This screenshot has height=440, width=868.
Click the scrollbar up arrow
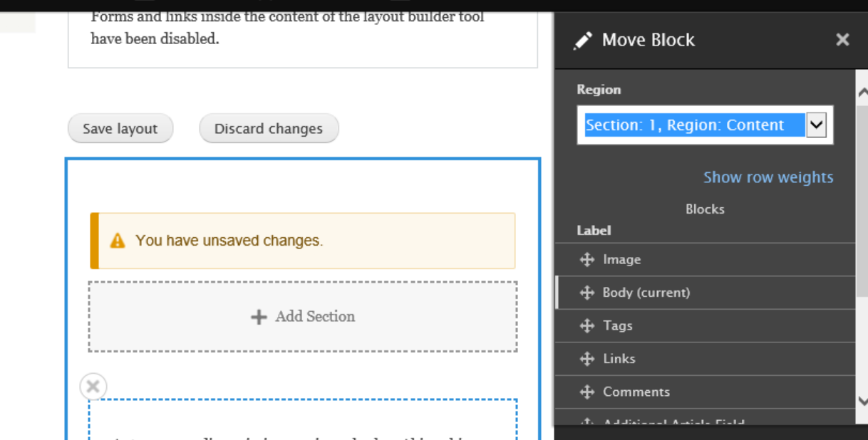(x=862, y=91)
